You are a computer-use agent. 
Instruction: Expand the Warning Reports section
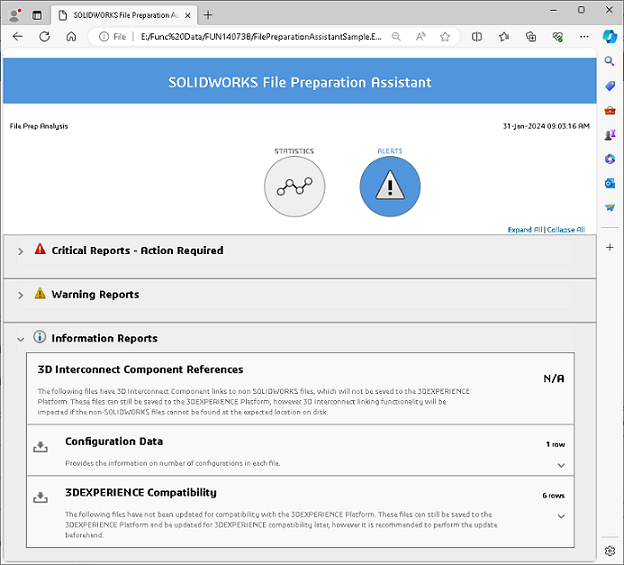[21, 295]
